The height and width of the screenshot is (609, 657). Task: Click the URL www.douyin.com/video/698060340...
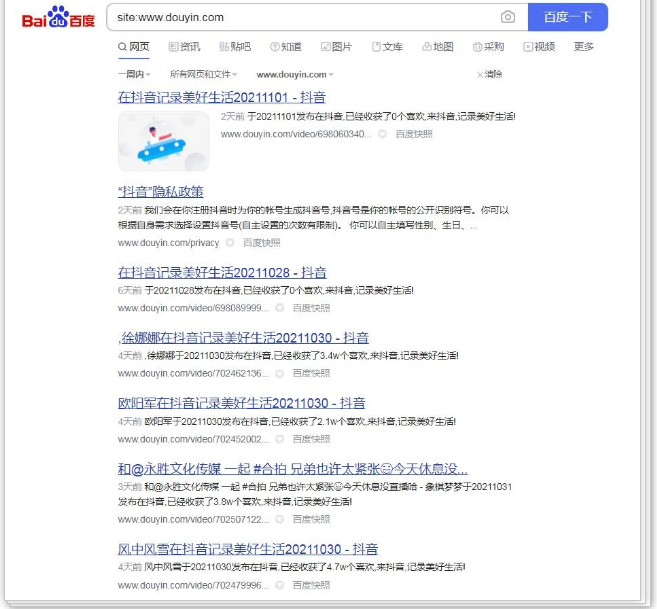[x=296, y=134]
